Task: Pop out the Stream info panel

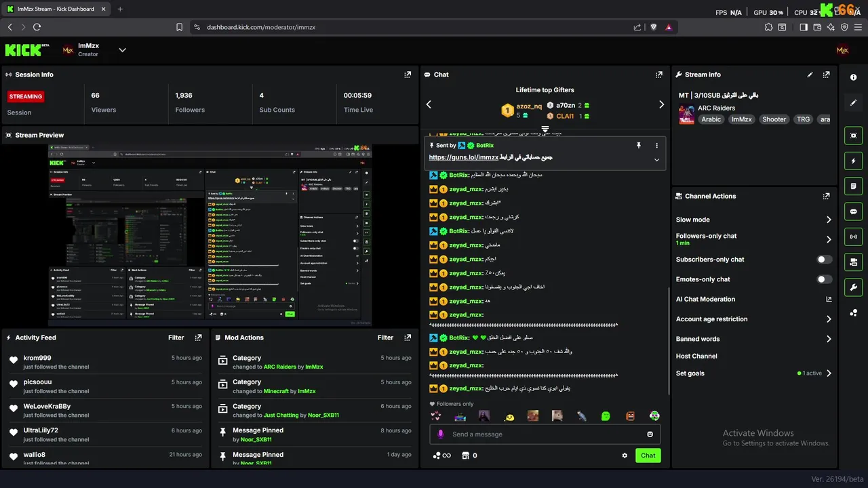Action: pos(826,75)
